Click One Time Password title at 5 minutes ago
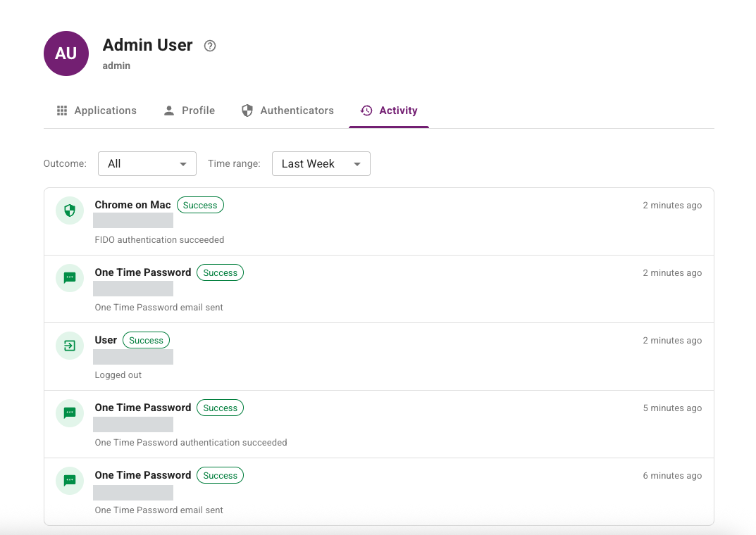The height and width of the screenshot is (535, 756). click(x=143, y=408)
